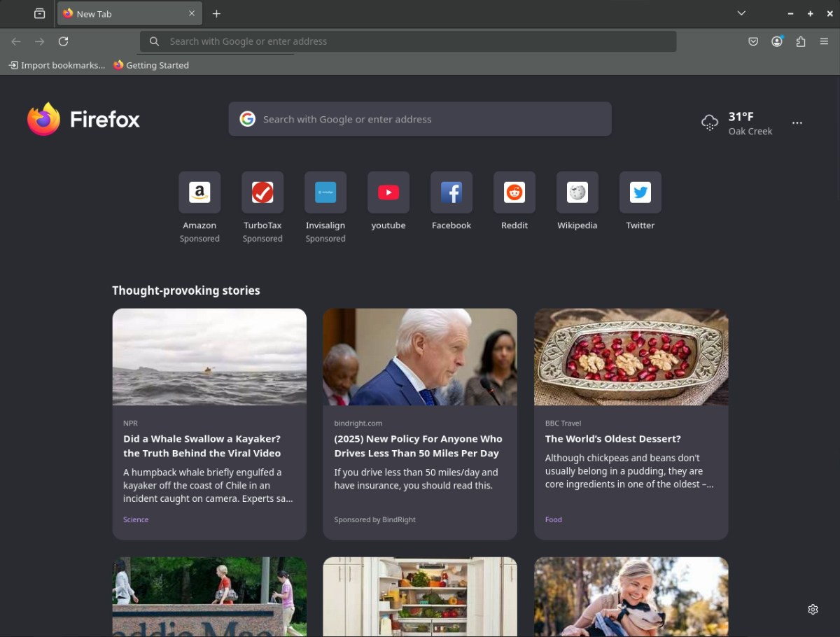Open the open refrigerator story image

pos(420,596)
